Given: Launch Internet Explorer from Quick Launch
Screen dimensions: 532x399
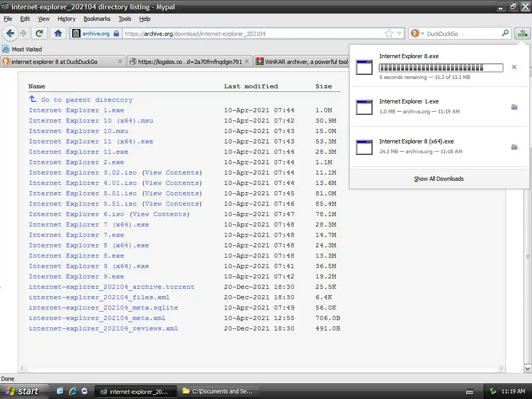Looking at the screenshot, I should pyautogui.click(x=73, y=391).
